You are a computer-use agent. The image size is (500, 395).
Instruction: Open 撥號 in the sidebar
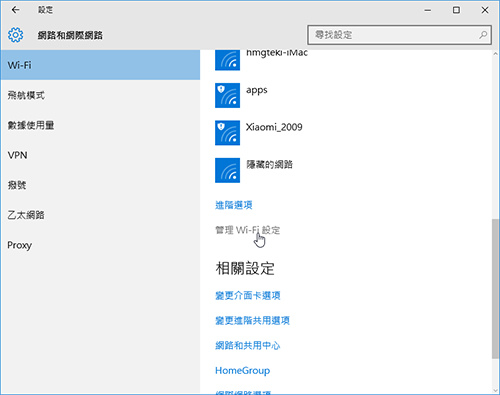100,185
